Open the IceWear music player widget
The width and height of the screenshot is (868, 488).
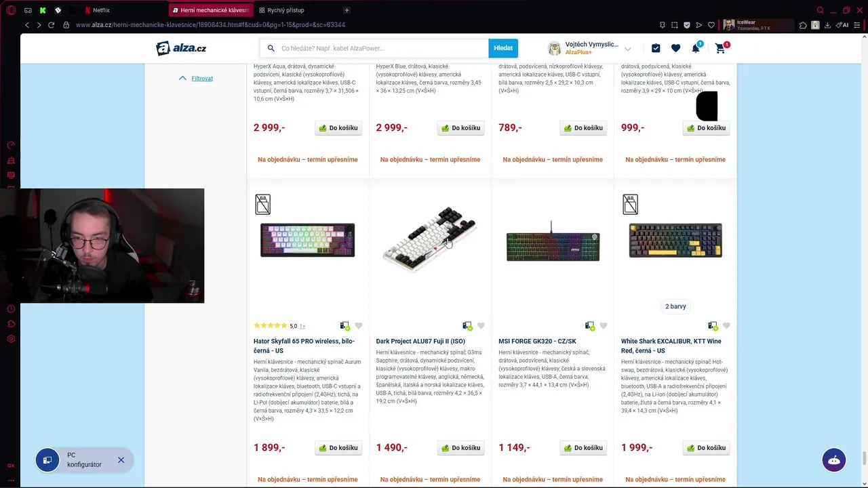(757, 25)
